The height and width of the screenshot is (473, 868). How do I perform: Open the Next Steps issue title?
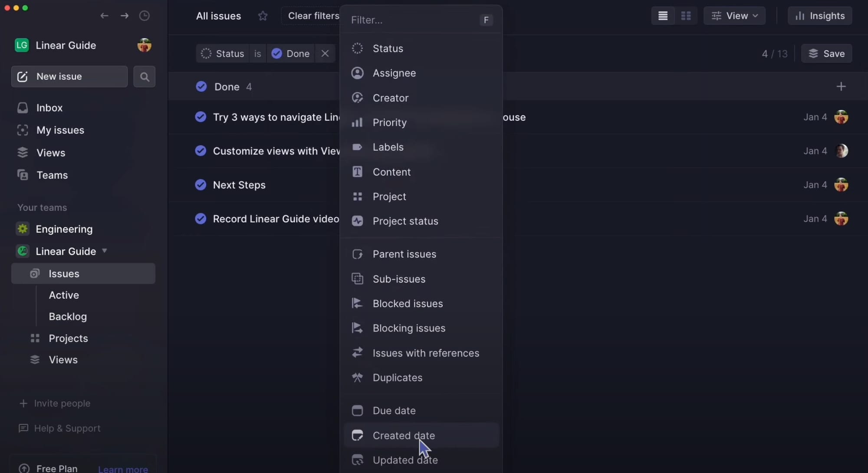[x=239, y=185]
